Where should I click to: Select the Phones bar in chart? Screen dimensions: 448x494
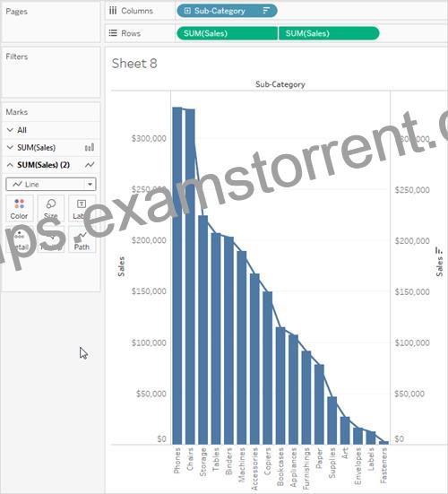click(x=177, y=275)
